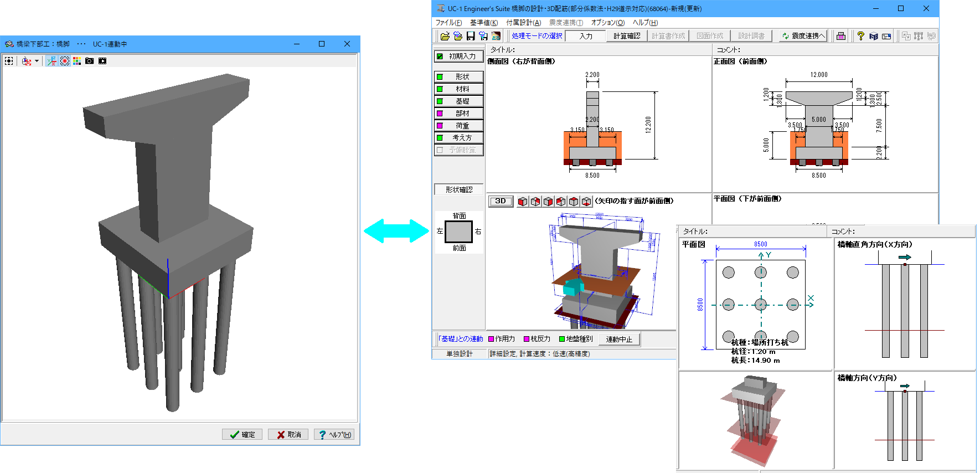Click the floppy disk save icon
Screen dimensions: 980x473
point(471,36)
